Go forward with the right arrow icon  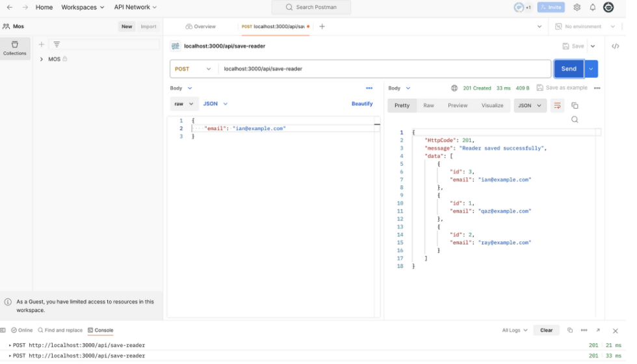25,7
